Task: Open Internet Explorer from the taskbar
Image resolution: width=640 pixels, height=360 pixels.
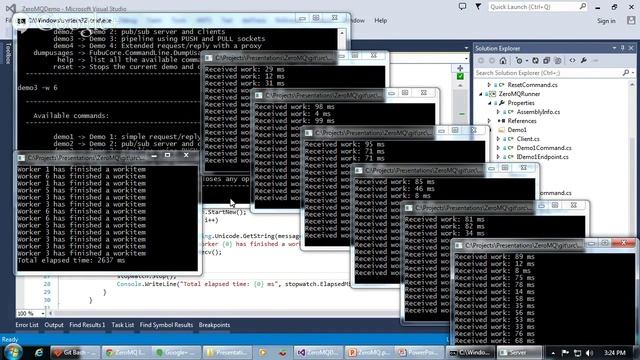Action: (x=39, y=352)
